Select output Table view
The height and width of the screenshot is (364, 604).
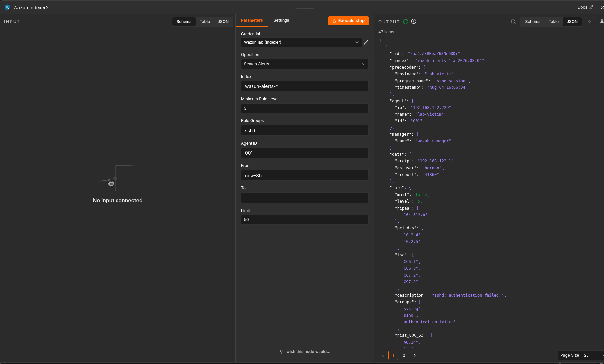[554, 22]
